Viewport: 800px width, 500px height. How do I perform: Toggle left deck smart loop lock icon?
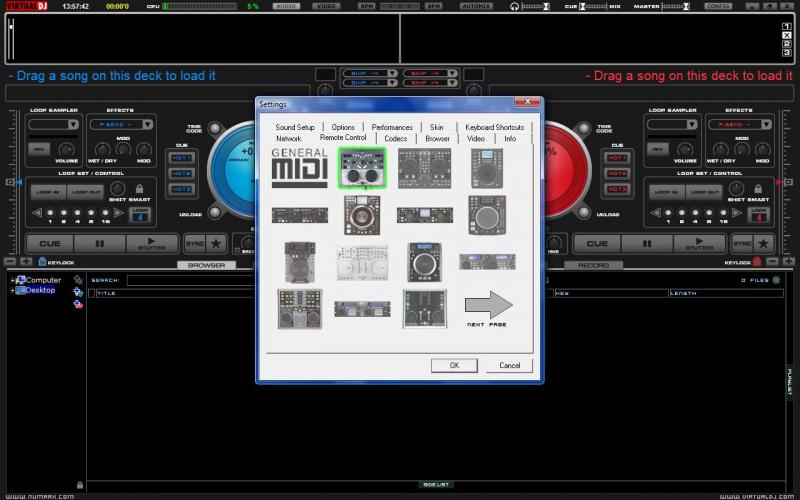coord(139,188)
